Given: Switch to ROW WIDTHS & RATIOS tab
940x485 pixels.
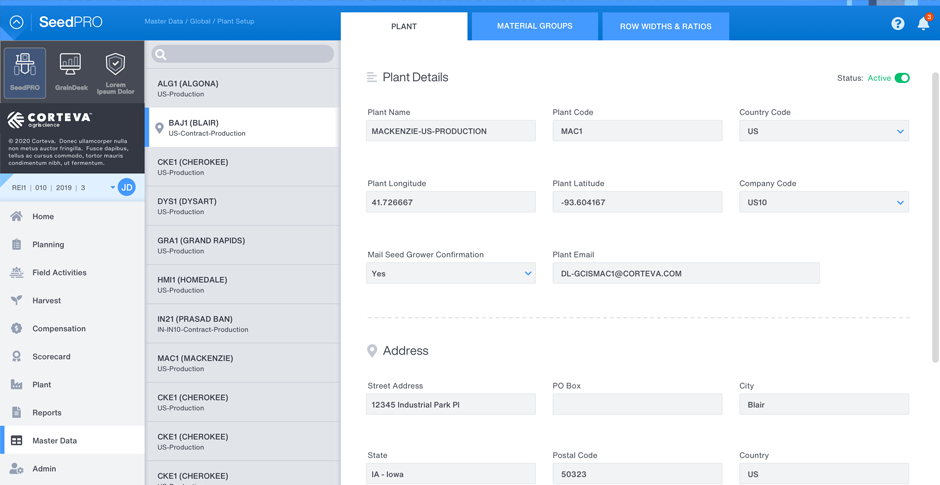Looking at the screenshot, I should [x=665, y=26].
